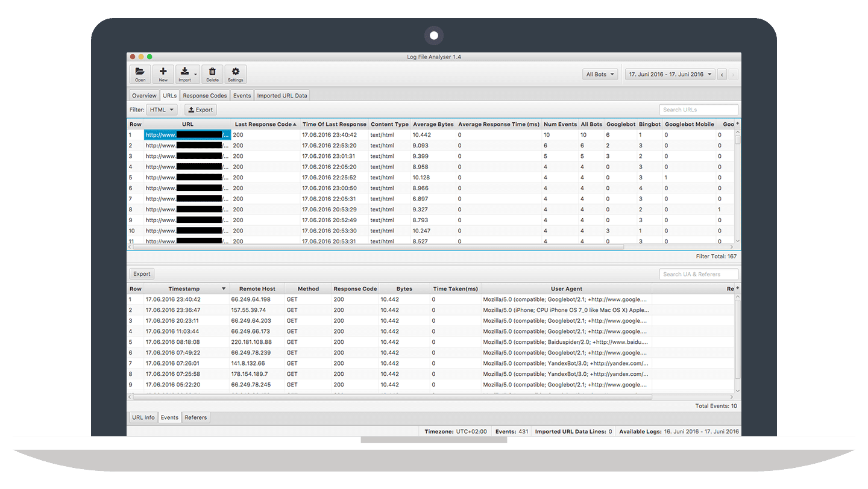Sort events by Response Code column
Screen dimensions: 868x489
point(355,289)
